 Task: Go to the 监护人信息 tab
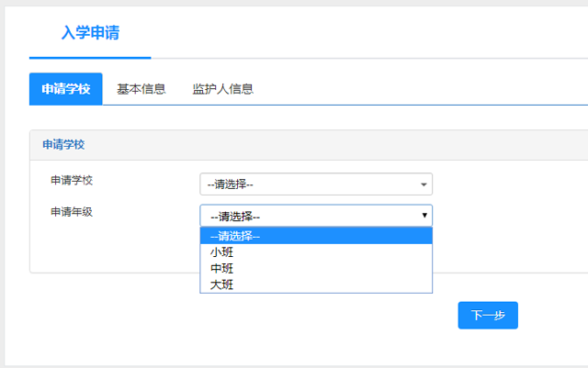(x=222, y=89)
